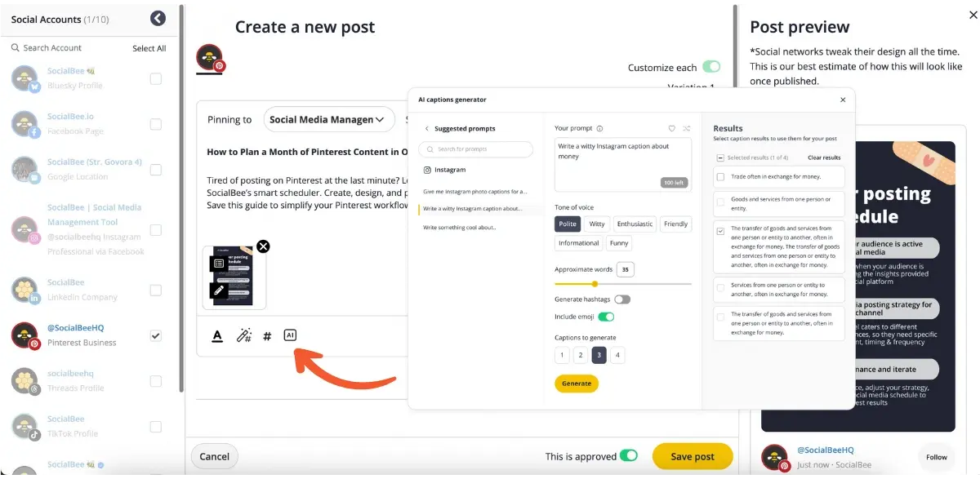Viewport: 980px width, 479px height.
Task: Collapse the Social Accounts panel with the arrow
Action: pos(158,18)
